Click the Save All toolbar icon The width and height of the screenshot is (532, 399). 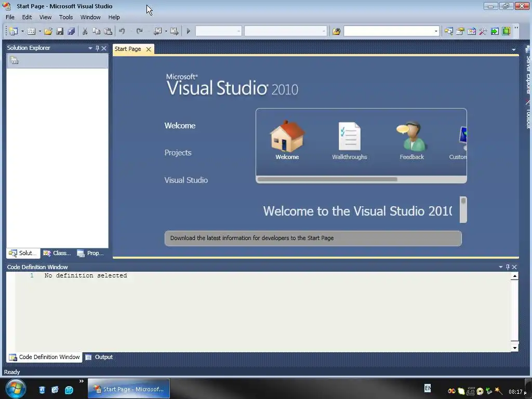[71, 31]
